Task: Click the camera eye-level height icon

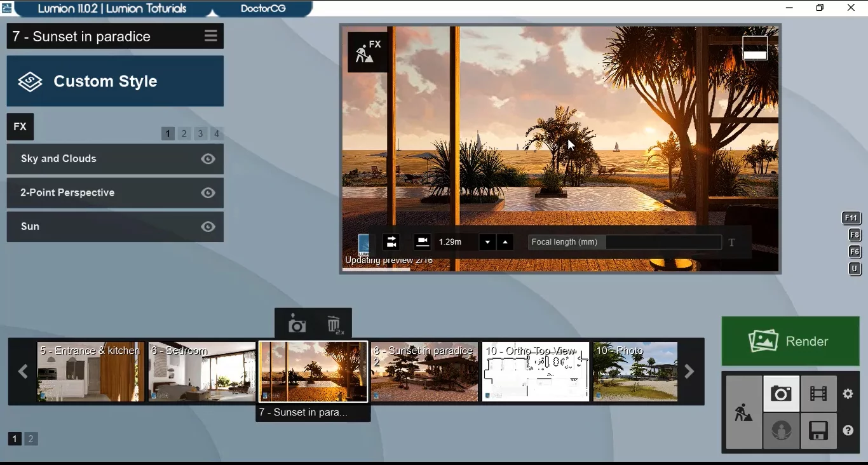Action: coord(423,242)
